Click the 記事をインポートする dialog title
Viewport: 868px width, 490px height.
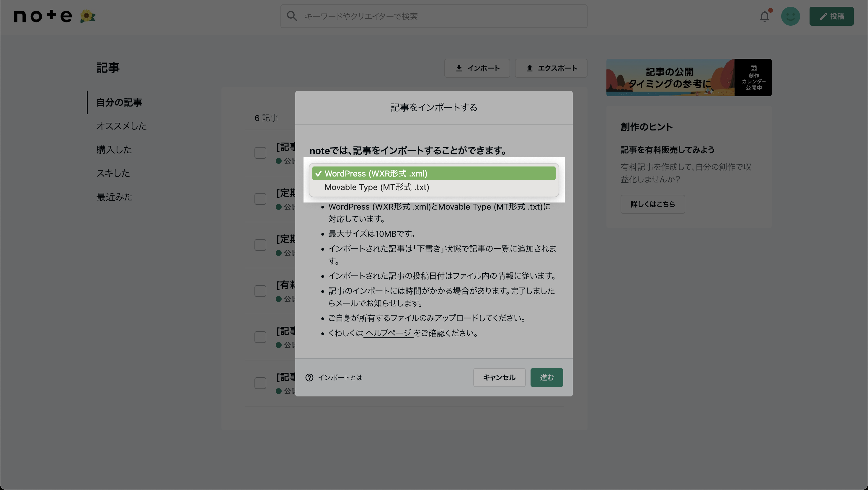point(434,107)
